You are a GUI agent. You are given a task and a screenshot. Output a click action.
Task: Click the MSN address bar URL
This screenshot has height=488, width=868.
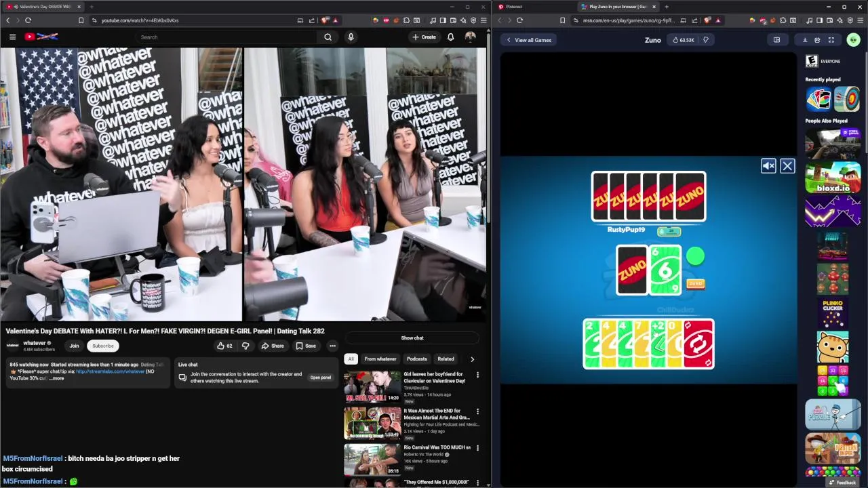tap(629, 20)
